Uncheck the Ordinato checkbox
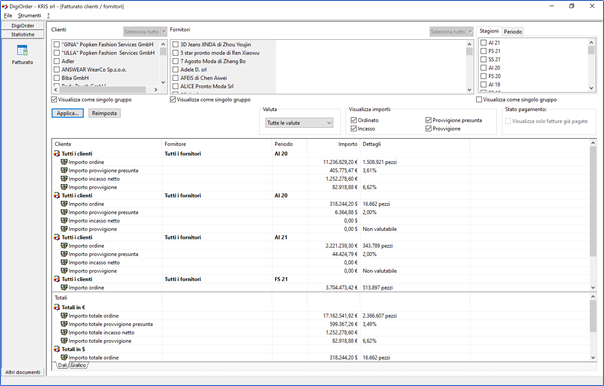Image resolution: width=604 pixels, height=386 pixels. pyautogui.click(x=354, y=120)
